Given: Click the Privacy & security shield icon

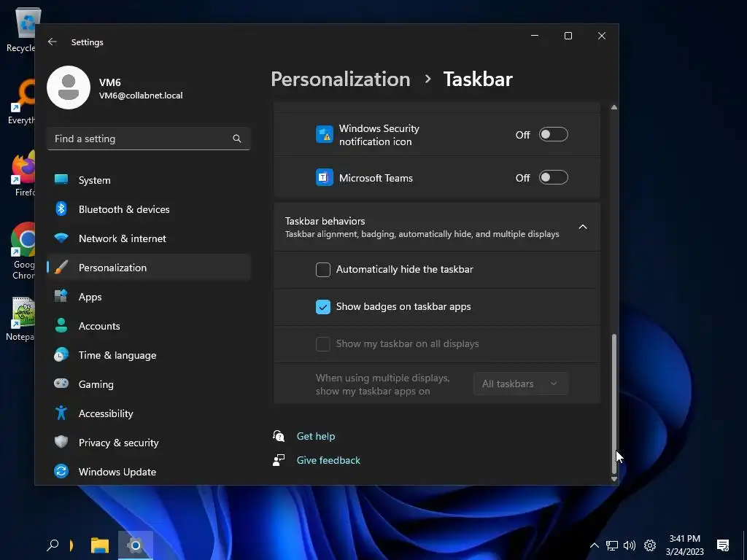Looking at the screenshot, I should [x=61, y=442].
